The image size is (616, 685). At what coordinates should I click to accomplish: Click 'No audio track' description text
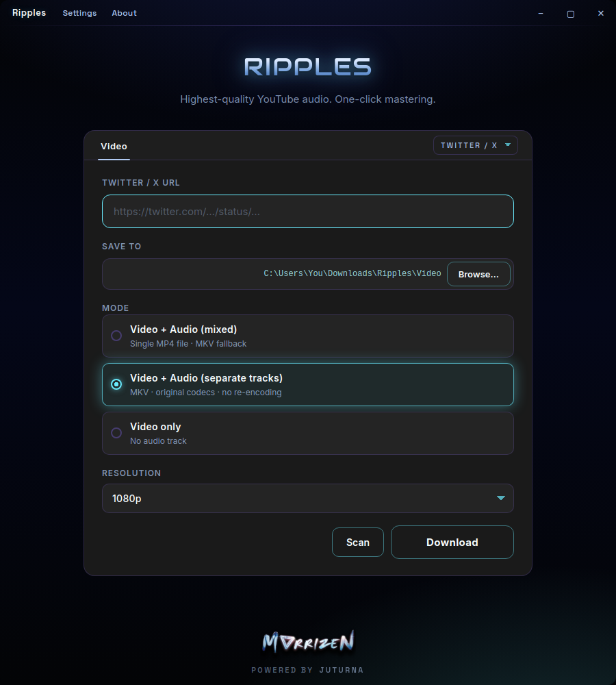[158, 441]
